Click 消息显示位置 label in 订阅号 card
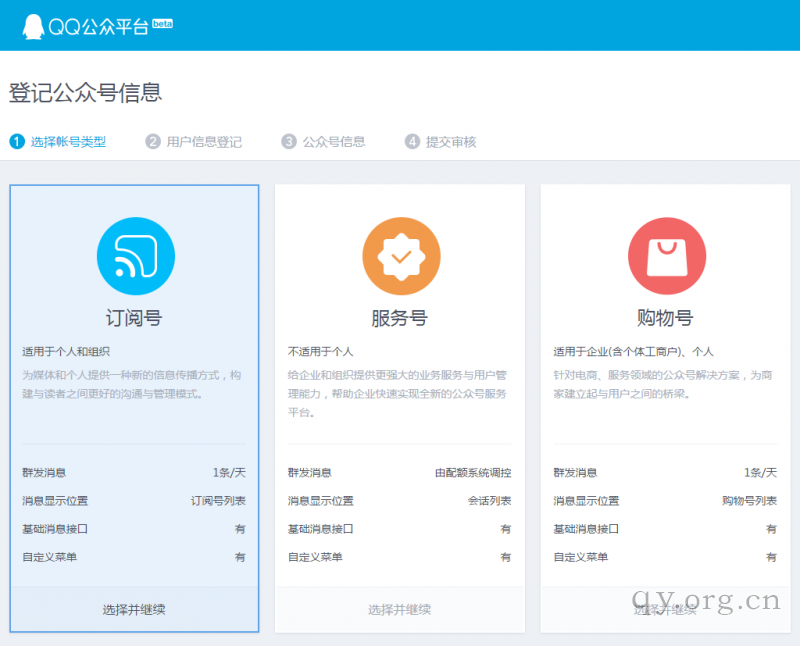 click(55, 501)
